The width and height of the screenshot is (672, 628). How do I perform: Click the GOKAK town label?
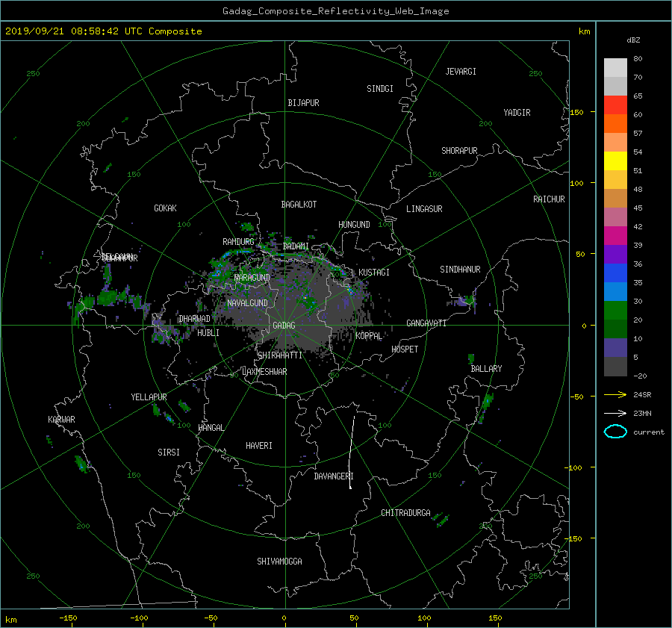(165, 208)
